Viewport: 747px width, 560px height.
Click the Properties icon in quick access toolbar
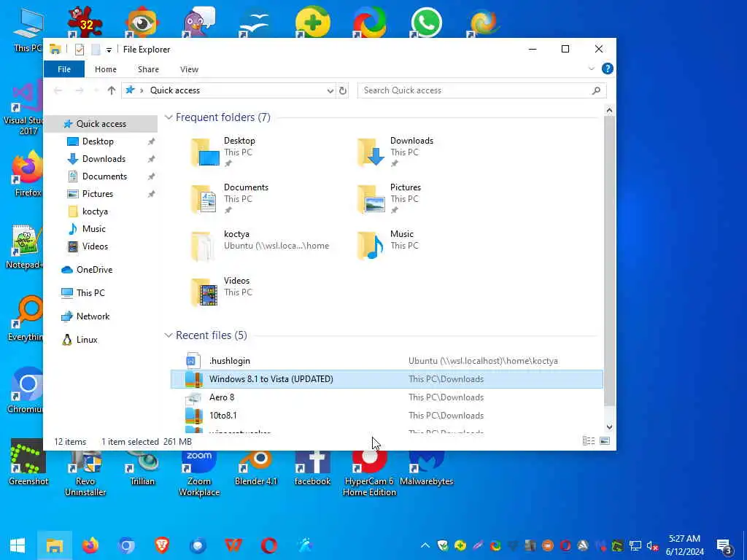click(80, 50)
